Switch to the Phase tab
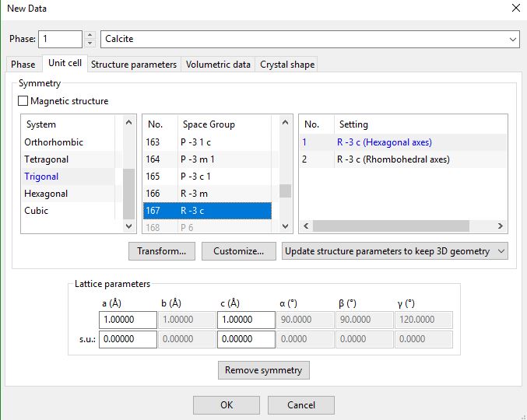The image size is (527, 420). click(23, 65)
